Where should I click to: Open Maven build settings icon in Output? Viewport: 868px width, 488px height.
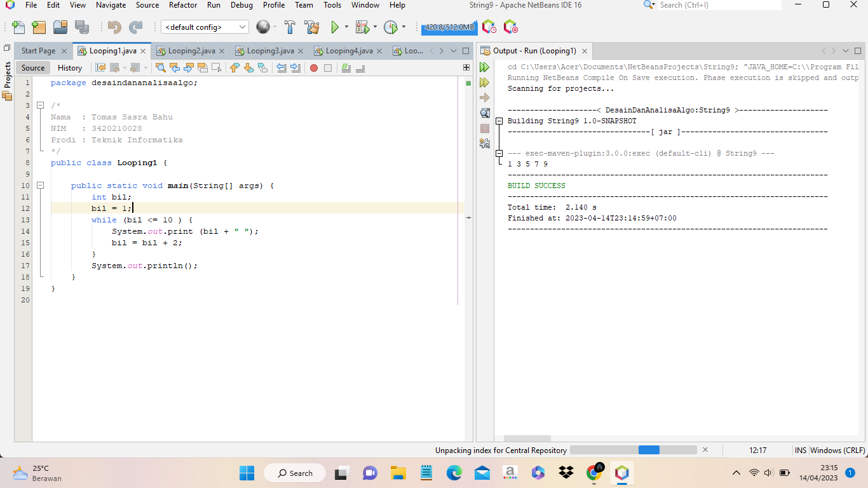485,144
